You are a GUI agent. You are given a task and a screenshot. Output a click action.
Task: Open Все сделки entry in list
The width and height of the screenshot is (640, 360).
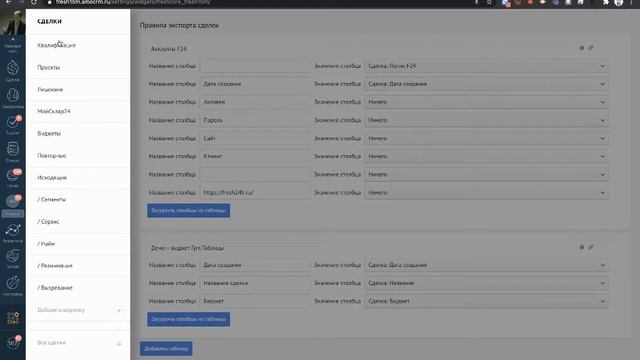click(51, 343)
